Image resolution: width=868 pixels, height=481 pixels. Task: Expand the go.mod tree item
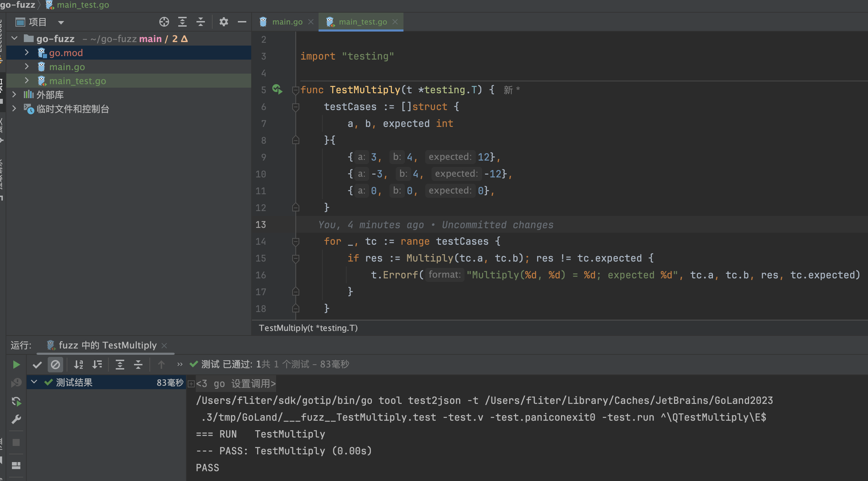27,53
